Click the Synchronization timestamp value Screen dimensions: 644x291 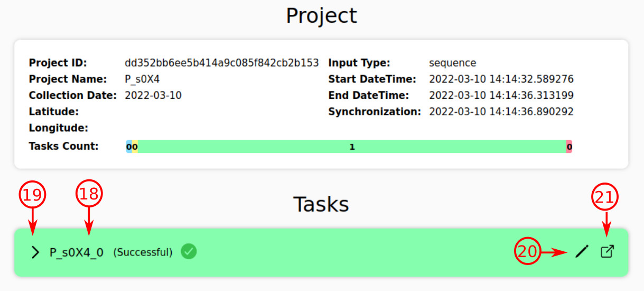point(501,112)
